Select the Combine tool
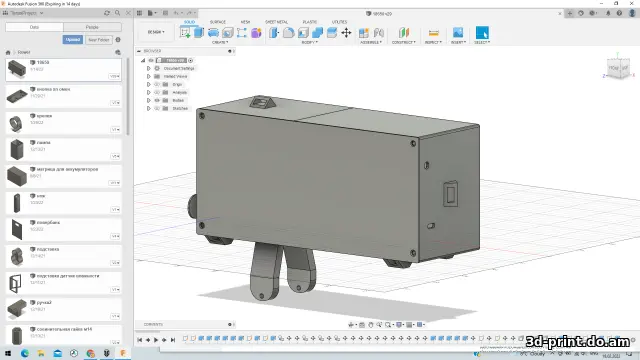Viewport: 640px width, 360px height. tap(317, 33)
